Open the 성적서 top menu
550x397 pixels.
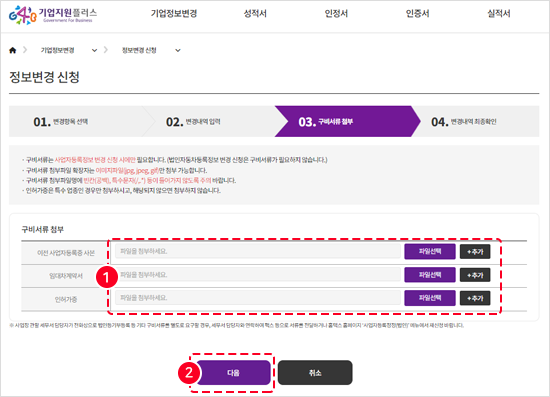(x=255, y=13)
